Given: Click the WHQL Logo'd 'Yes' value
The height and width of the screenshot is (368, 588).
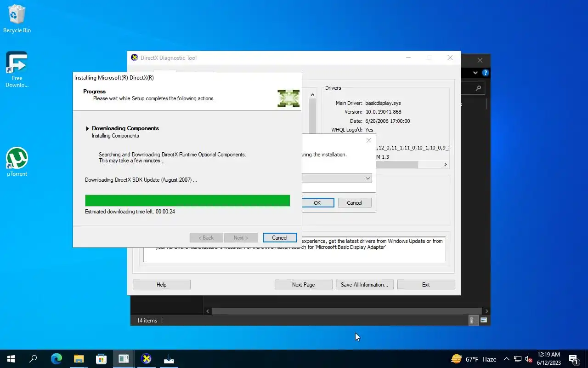Looking at the screenshot, I should (x=369, y=130).
